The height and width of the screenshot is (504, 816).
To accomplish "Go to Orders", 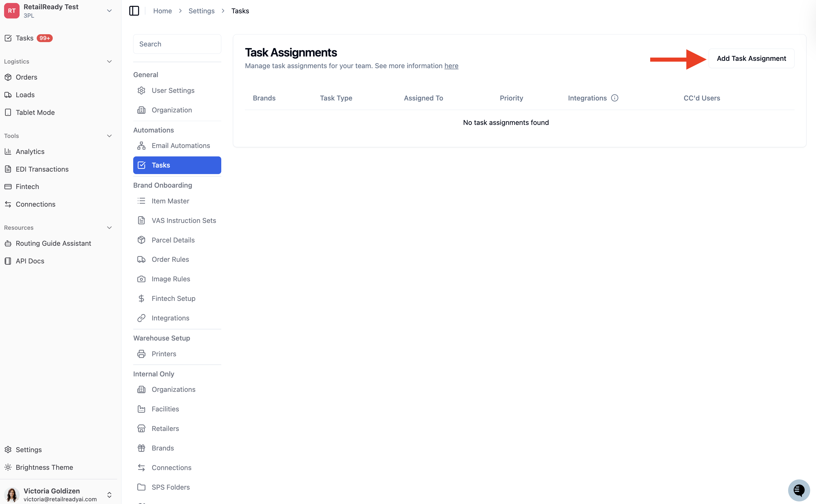I will coord(26,77).
